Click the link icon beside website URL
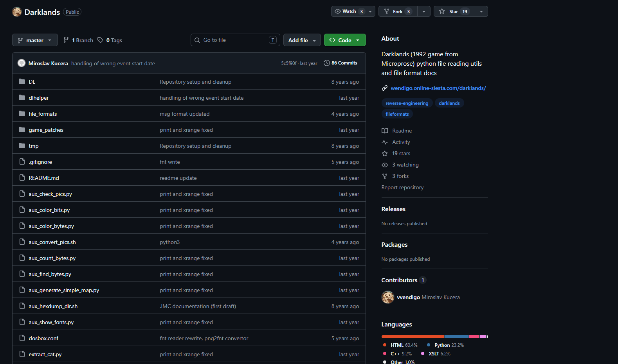The width and height of the screenshot is (618, 364). [x=385, y=88]
